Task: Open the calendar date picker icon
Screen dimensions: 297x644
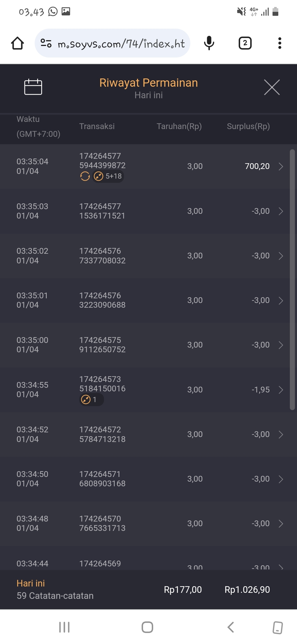Action: (x=33, y=87)
